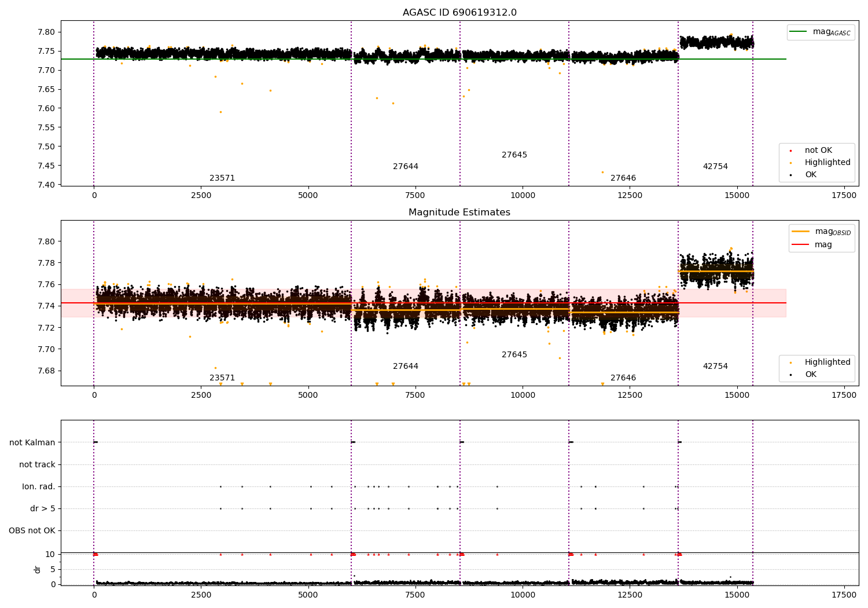Viewport: 868px width, 608px height.
Task: Click the 'OBS not OK' axis label
Action: coord(32,531)
